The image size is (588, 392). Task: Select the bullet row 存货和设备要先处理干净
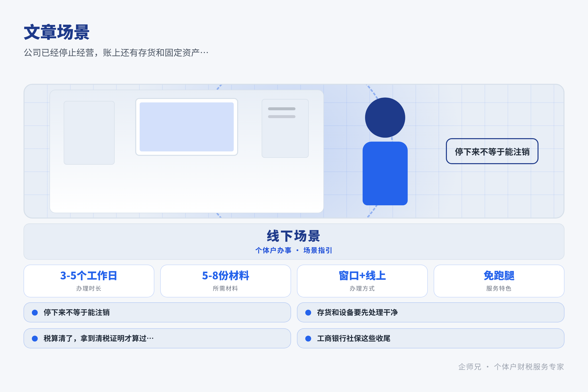tap(430, 313)
